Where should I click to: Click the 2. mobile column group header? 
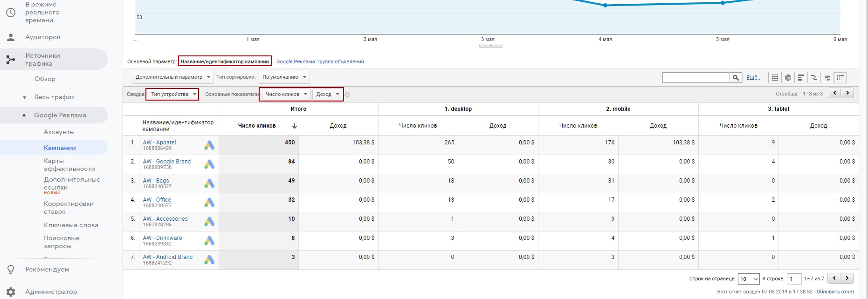(x=618, y=109)
